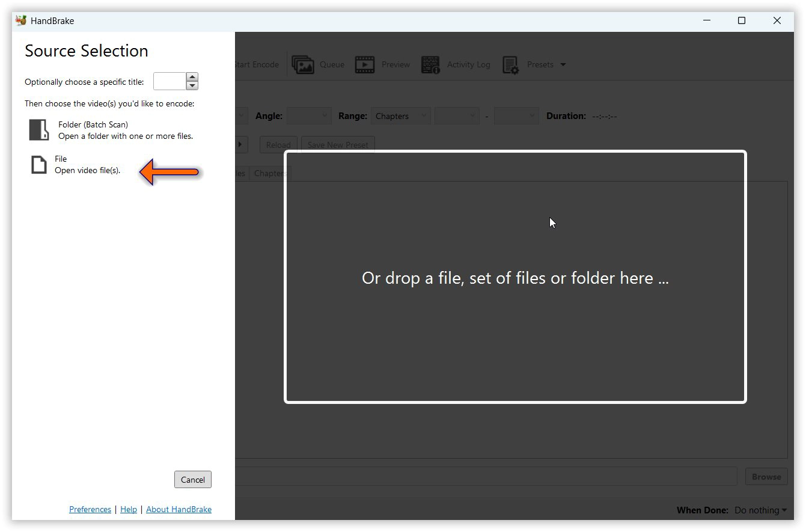Open the end chapter dropdown
Image resolution: width=806 pixels, height=532 pixels.
click(516, 116)
